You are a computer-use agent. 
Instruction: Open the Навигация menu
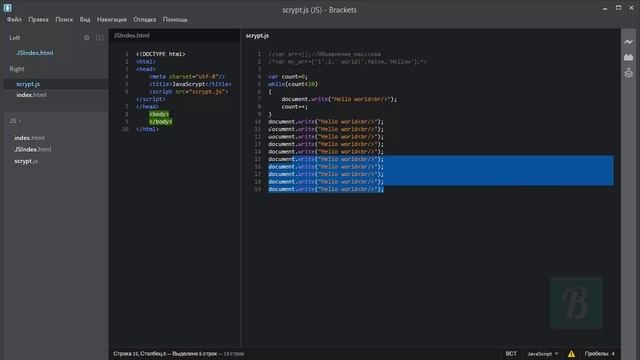click(111, 20)
